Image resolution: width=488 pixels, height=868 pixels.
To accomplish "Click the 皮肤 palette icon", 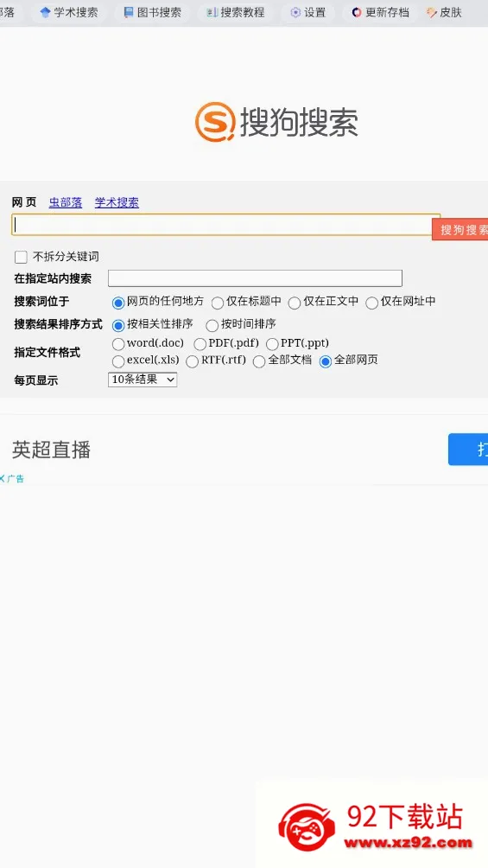I will coord(432,12).
